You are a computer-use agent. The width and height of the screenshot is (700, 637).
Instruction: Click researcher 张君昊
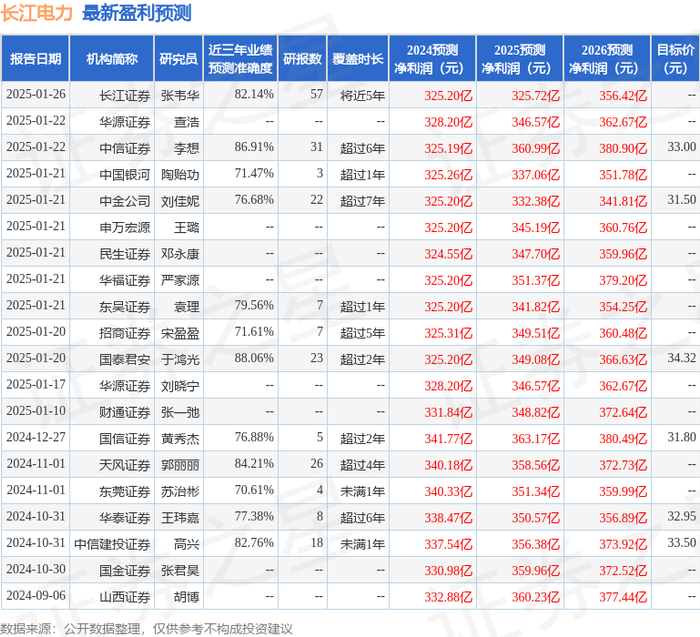coord(180,570)
